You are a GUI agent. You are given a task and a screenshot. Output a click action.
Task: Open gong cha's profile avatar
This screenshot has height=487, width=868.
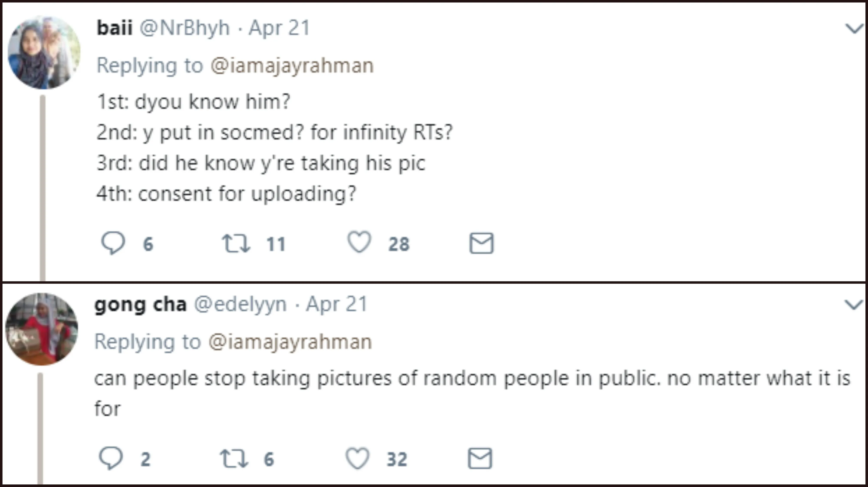coord(42,329)
